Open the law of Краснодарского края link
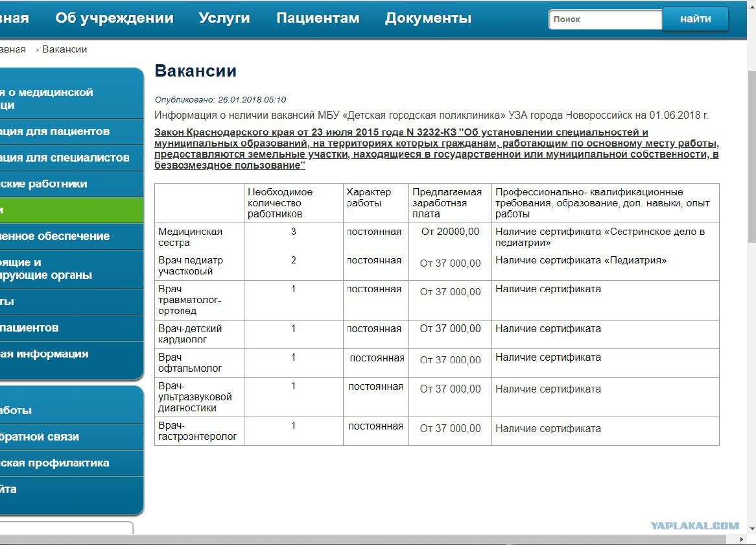756x545 pixels. pos(436,149)
